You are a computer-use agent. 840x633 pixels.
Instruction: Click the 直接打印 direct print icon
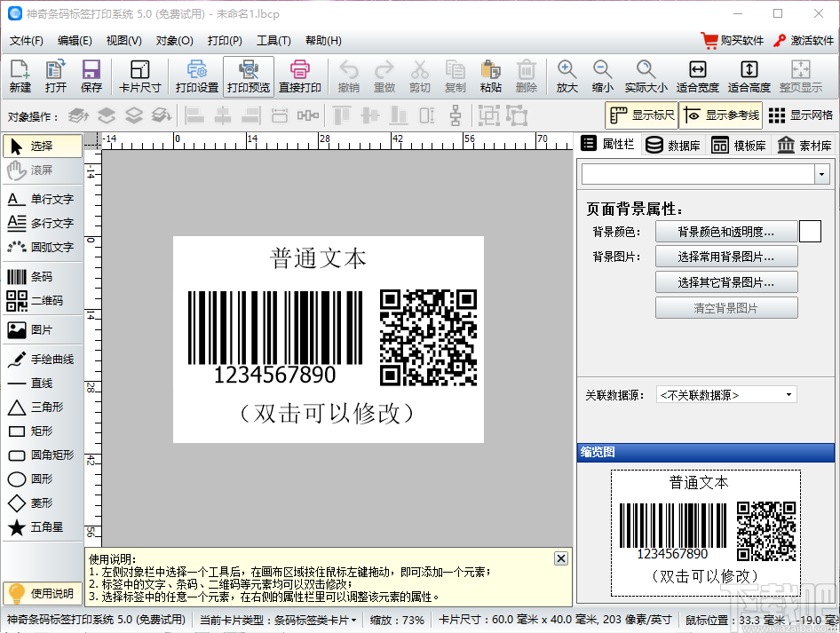300,76
